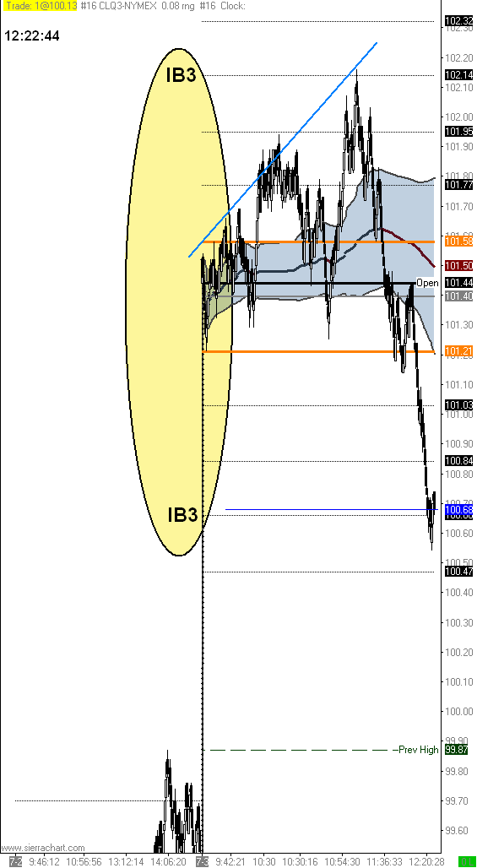This screenshot has height=868, width=477.
Task: Click the 100.30 value on the price scale
Action: click(x=457, y=623)
